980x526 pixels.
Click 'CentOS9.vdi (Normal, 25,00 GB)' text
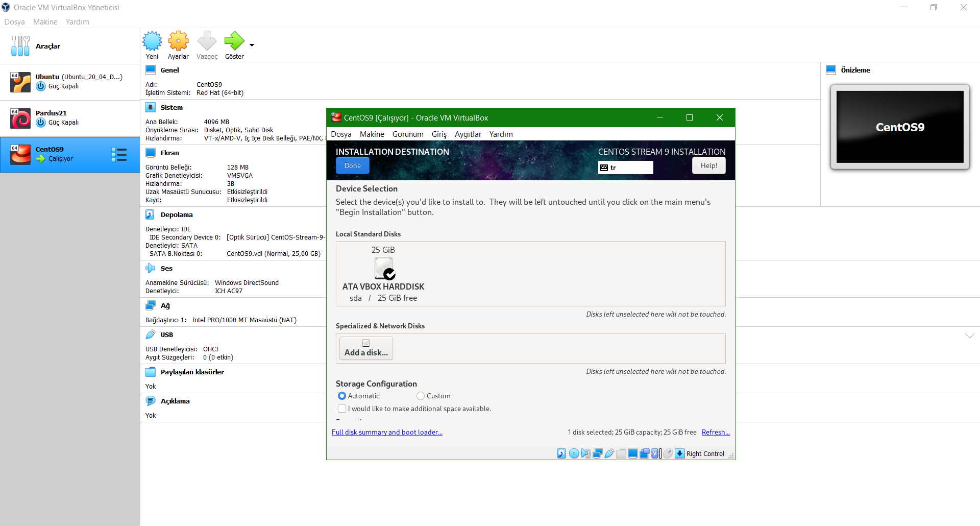(x=274, y=253)
